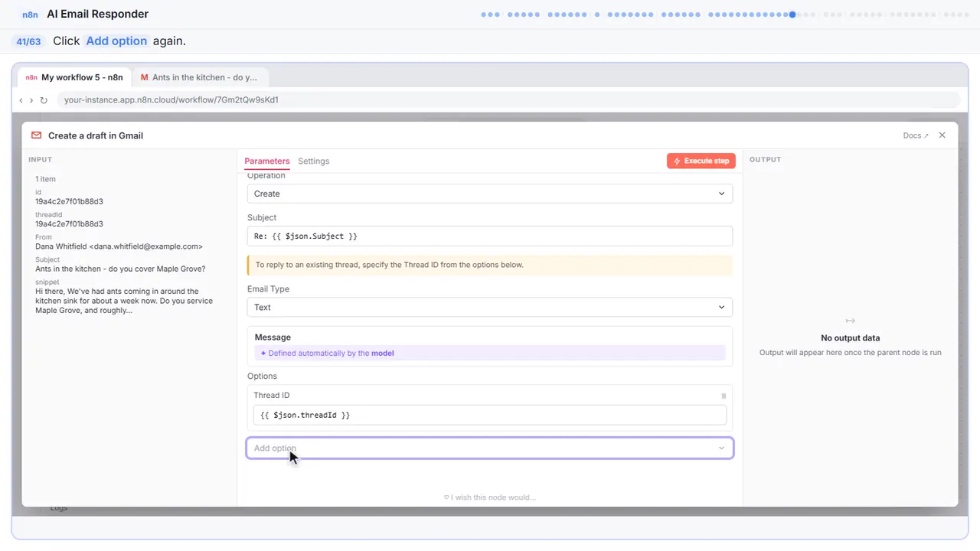Select the Parameters tab

click(267, 161)
